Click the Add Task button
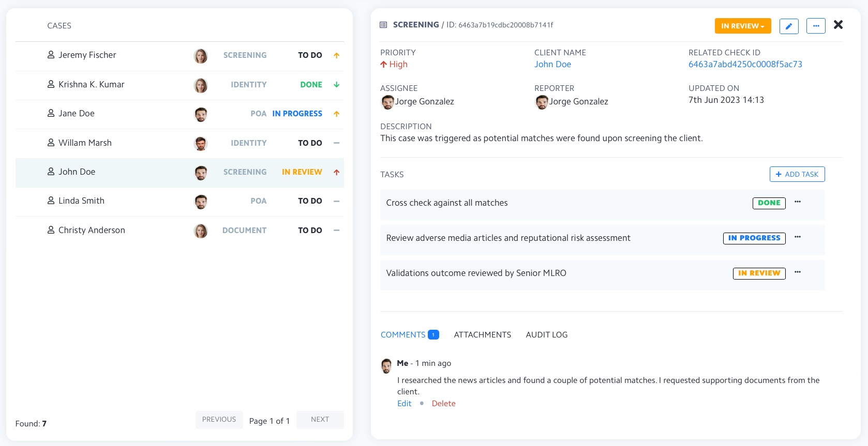The width and height of the screenshot is (868, 446). click(x=797, y=175)
